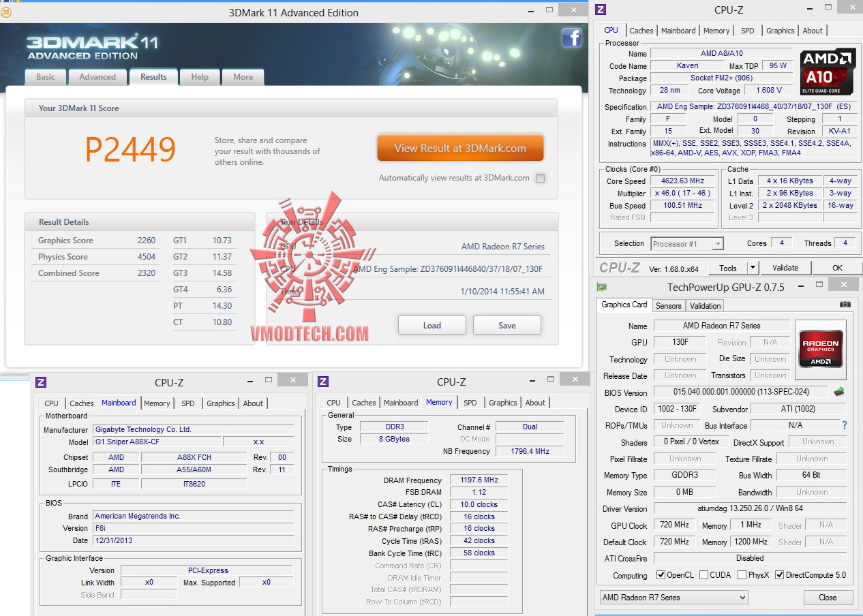863x616 pixels.
Task: Click the GPU-Z BIOS Version field
Action: point(742,392)
